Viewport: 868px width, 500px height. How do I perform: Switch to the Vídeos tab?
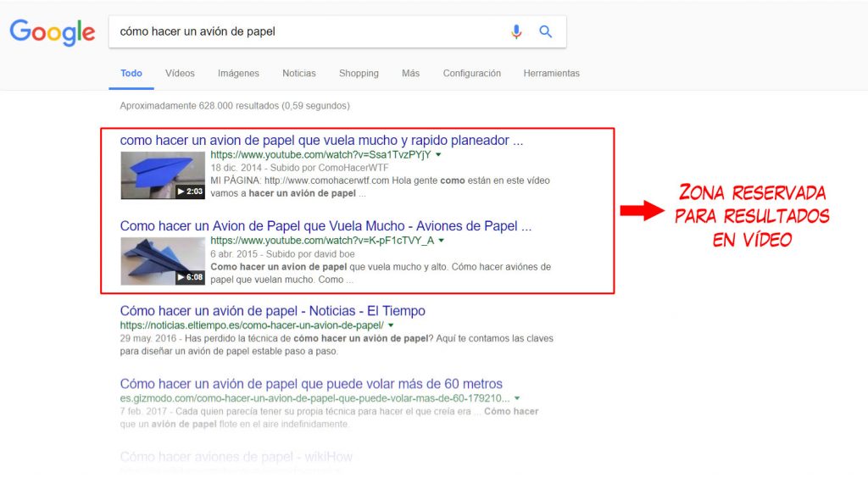pyautogui.click(x=180, y=74)
